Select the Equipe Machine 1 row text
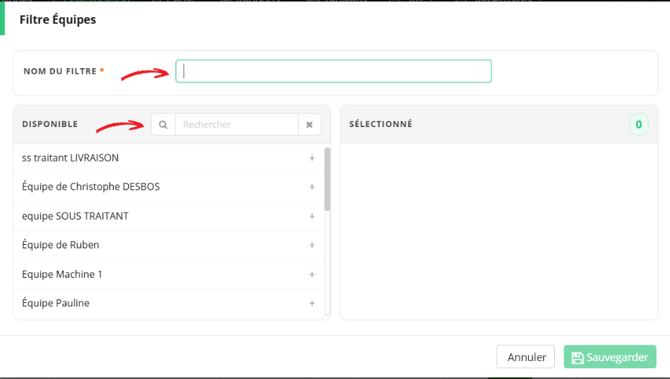 tap(62, 274)
